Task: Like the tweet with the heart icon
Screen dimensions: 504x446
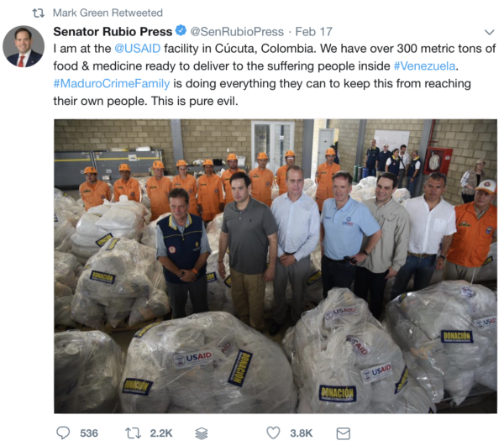Action: [x=273, y=433]
